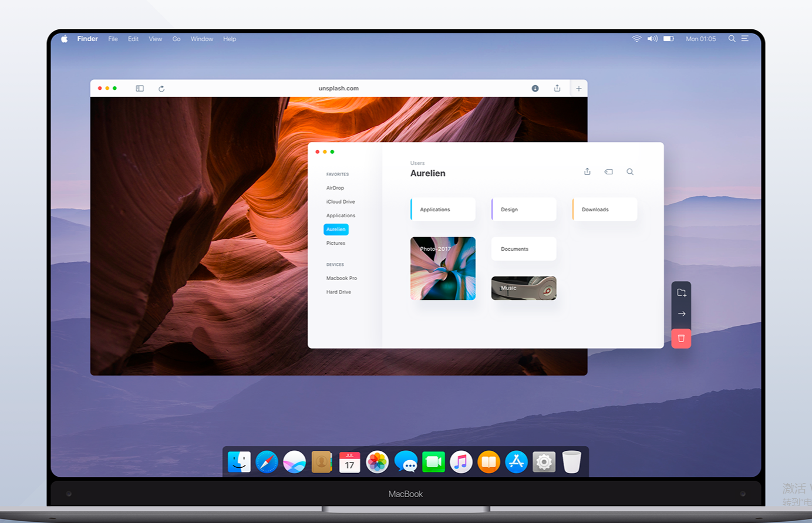Screen dimensions: 812x523
Task: Click the new folder icon in side toolbar
Action: coord(681,292)
